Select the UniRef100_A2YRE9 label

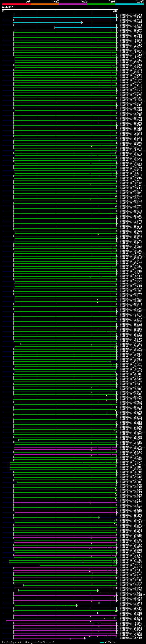coord(131,600)
